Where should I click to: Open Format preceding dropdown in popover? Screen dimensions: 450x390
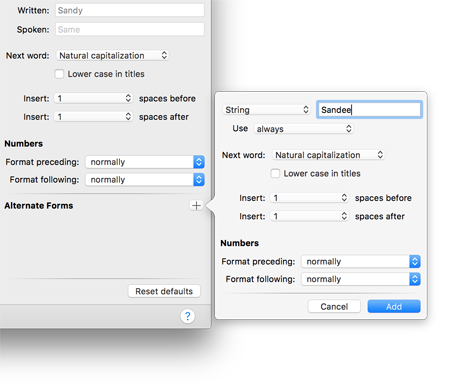[361, 262]
